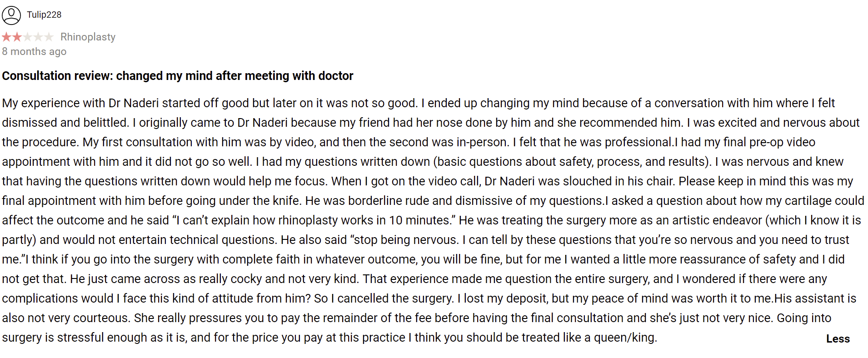Click the ending phrase "treated like a queen/king"
Image resolution: width=868 pixels, height=358 pixels.
pos(588,338)
